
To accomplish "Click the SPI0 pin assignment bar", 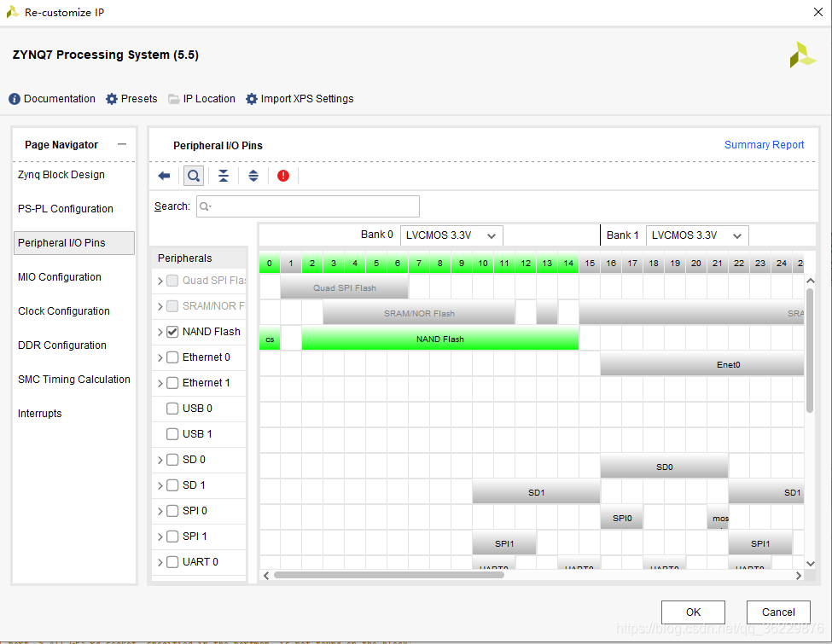I will [622, 518].
